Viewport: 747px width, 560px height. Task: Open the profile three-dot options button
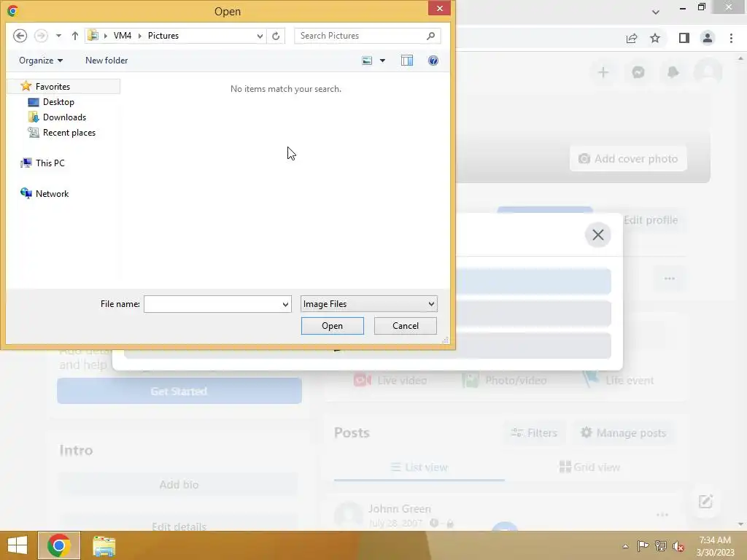670,279
